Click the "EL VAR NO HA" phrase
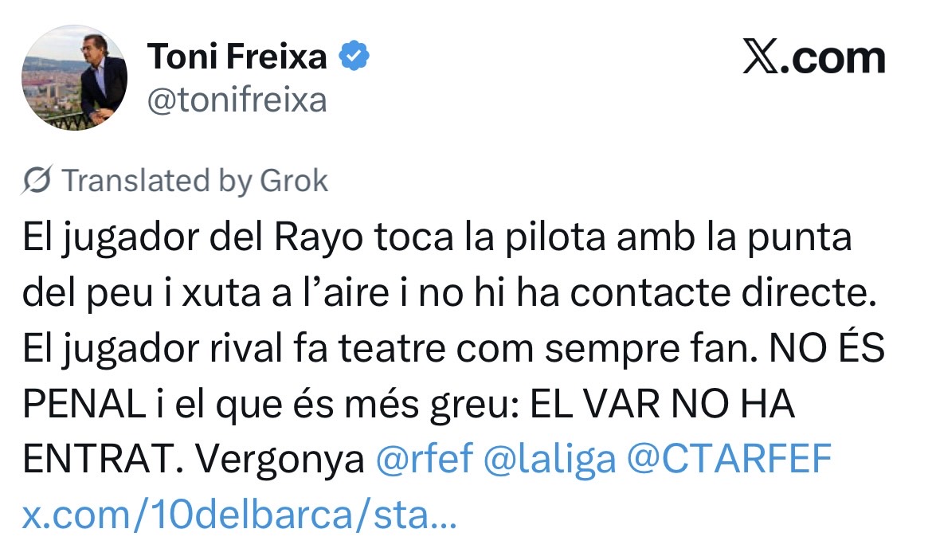 pyautogui.click(x=663, y=405)
